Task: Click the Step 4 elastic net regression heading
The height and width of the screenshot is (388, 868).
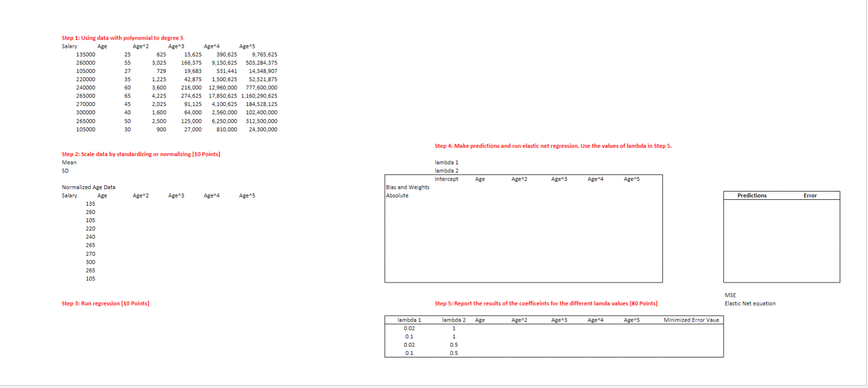Action: click(553, 146)
